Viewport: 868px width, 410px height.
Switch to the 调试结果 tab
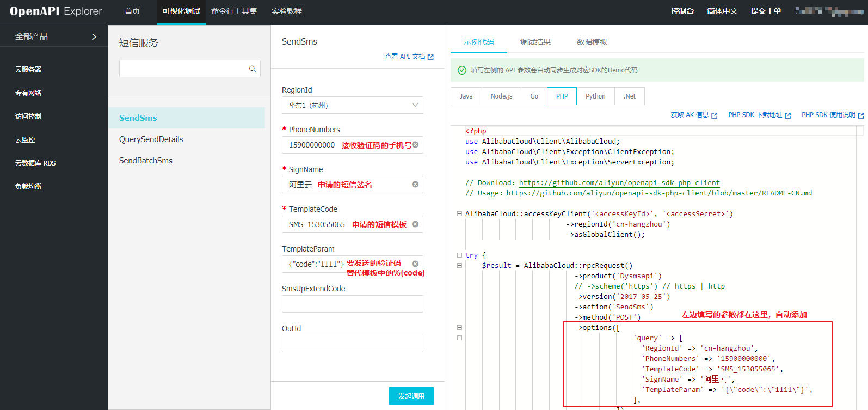[535, 42]
